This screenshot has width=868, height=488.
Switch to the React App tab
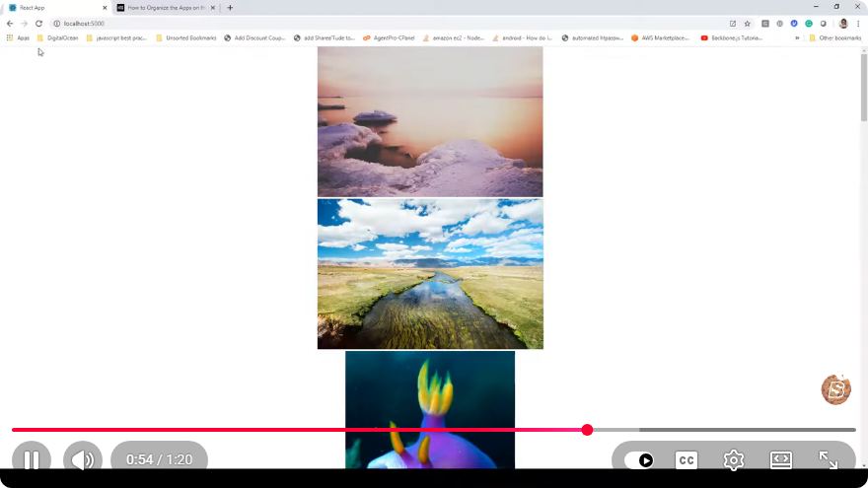[x=55, y=8]
